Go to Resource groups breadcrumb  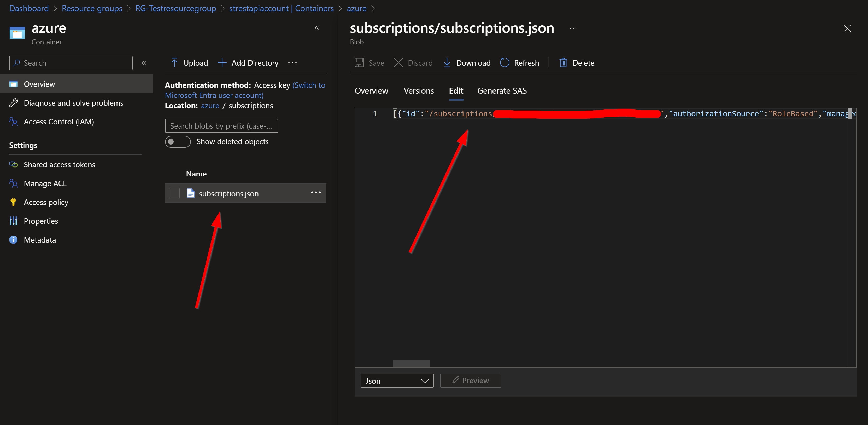tap(92, 8)
